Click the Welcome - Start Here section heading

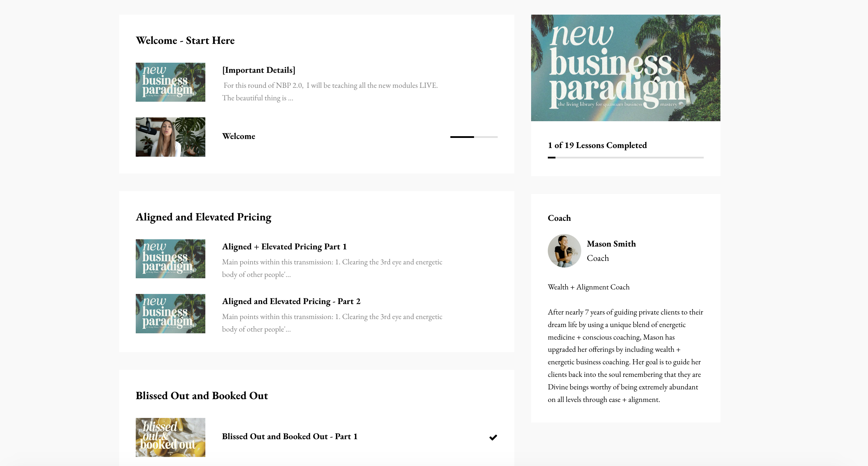[185, 40]
